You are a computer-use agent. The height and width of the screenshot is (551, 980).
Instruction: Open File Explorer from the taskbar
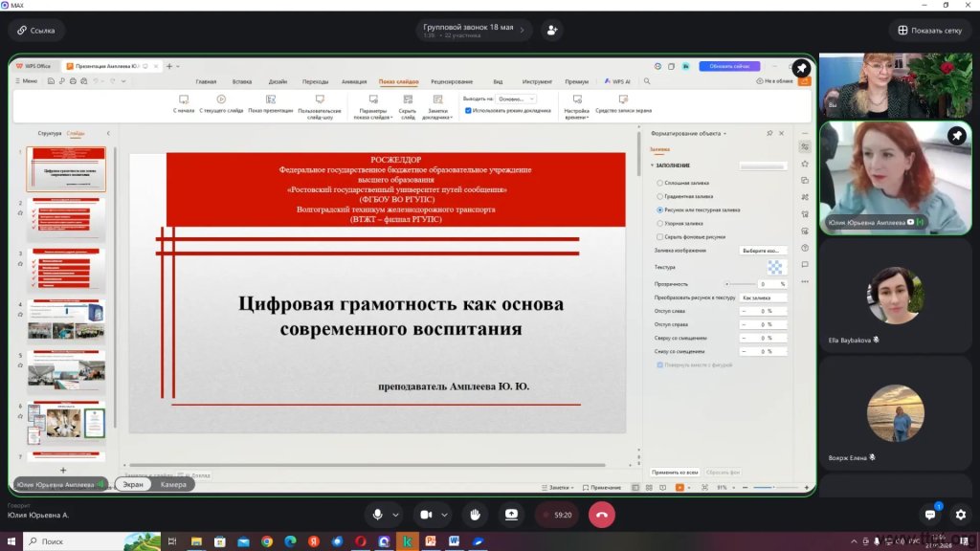coord(196,541)
